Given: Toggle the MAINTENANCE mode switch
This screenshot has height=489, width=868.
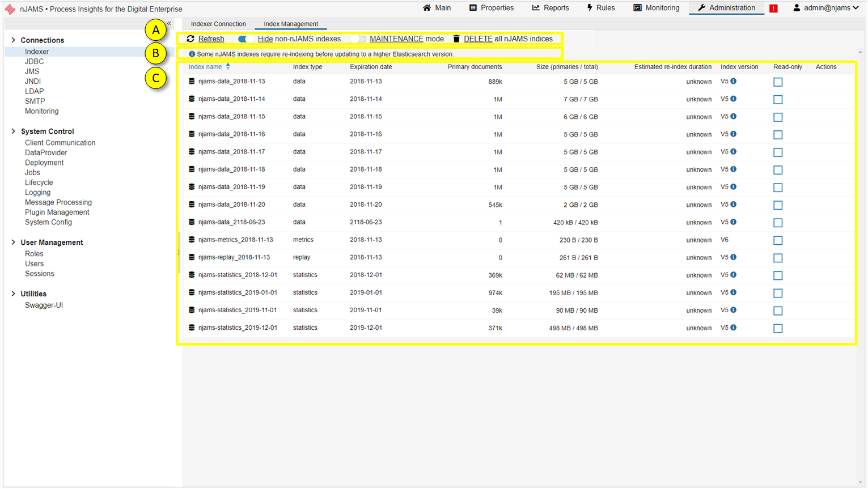Looking at the screenshot, I should [358, 39].
